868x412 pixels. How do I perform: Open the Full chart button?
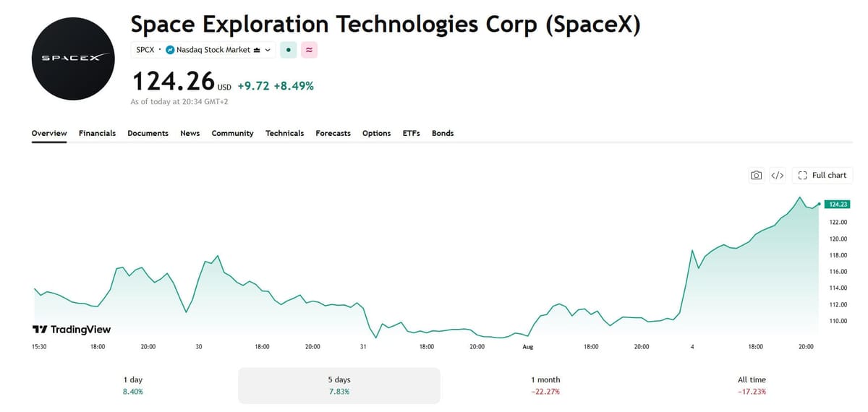[x=822, y=175]
